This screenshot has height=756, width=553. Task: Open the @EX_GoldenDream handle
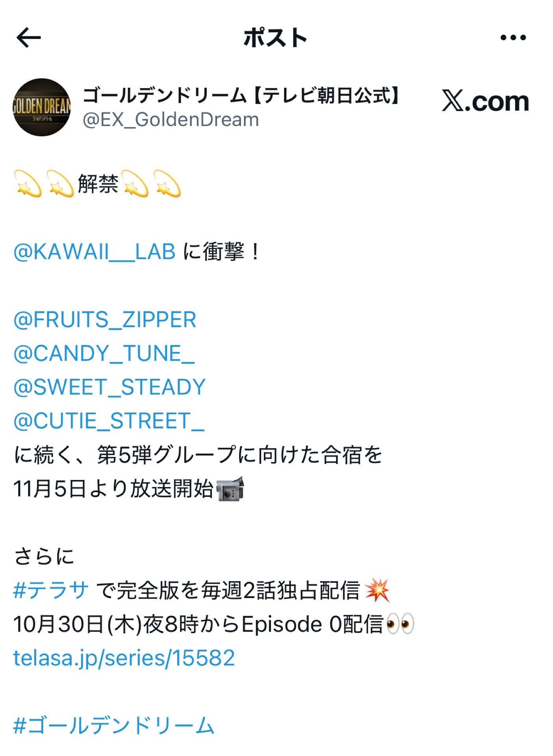pyautogui.click(x=171, y=120)
